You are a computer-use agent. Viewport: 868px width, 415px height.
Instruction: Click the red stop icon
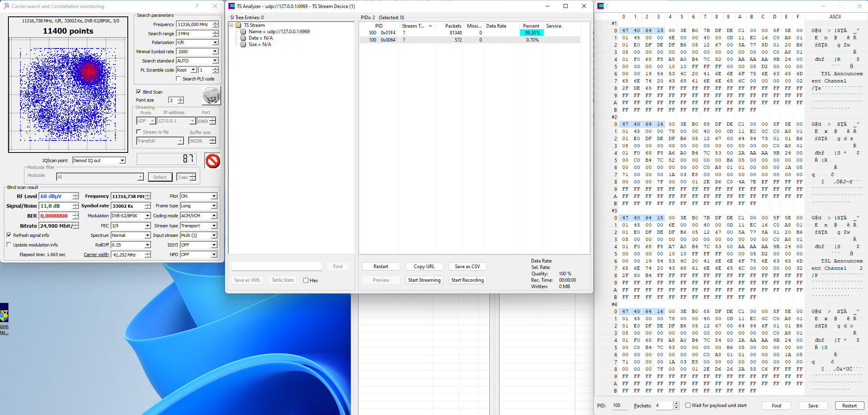[213, 161]
